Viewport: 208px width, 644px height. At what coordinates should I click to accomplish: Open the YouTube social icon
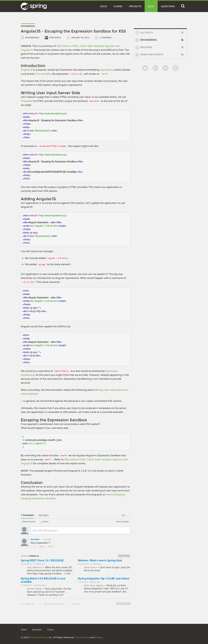175,68
